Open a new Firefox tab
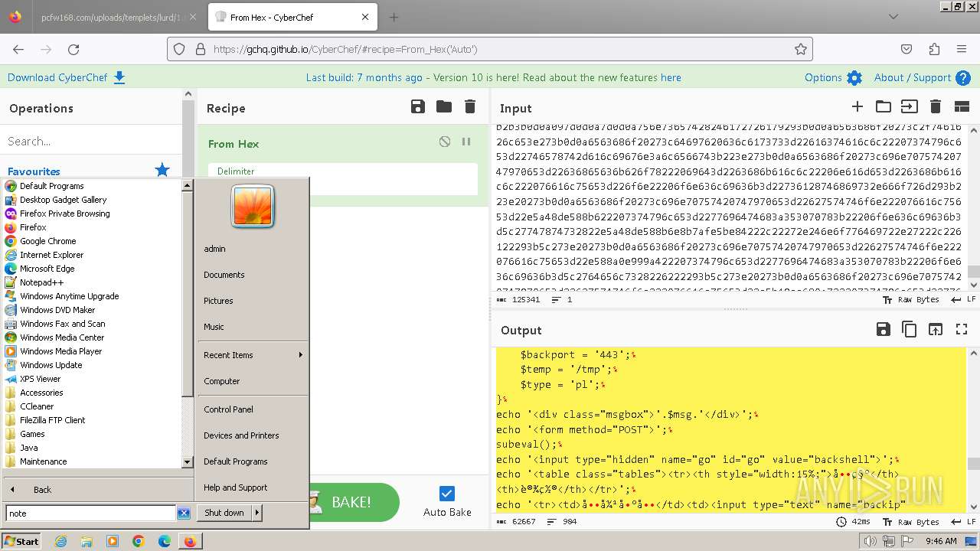 394,17
